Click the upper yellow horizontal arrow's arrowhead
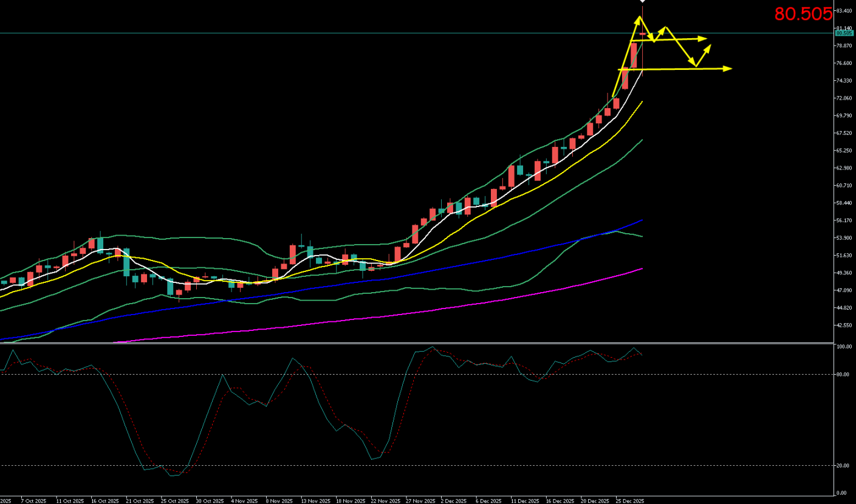856x504 pixels. point(705,38)
